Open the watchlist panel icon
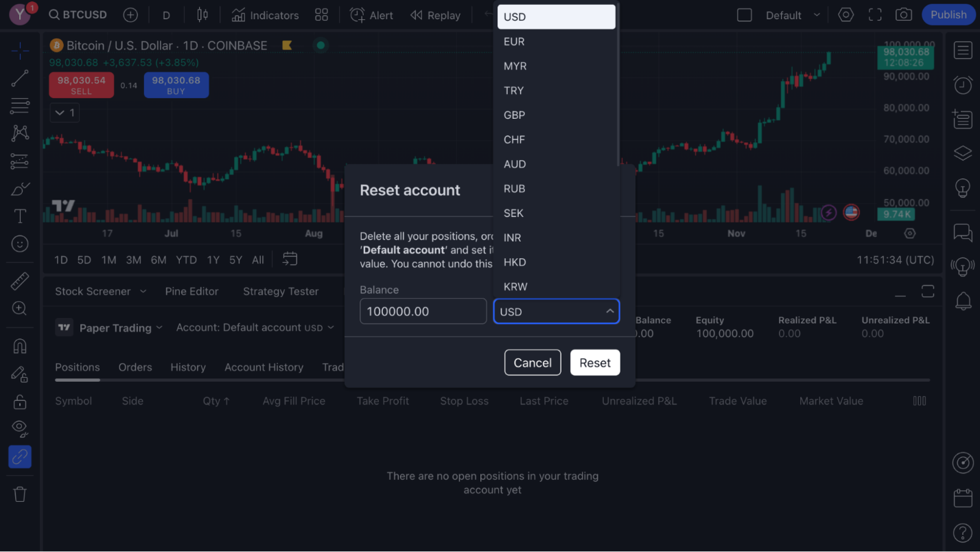 pos(963,50)
